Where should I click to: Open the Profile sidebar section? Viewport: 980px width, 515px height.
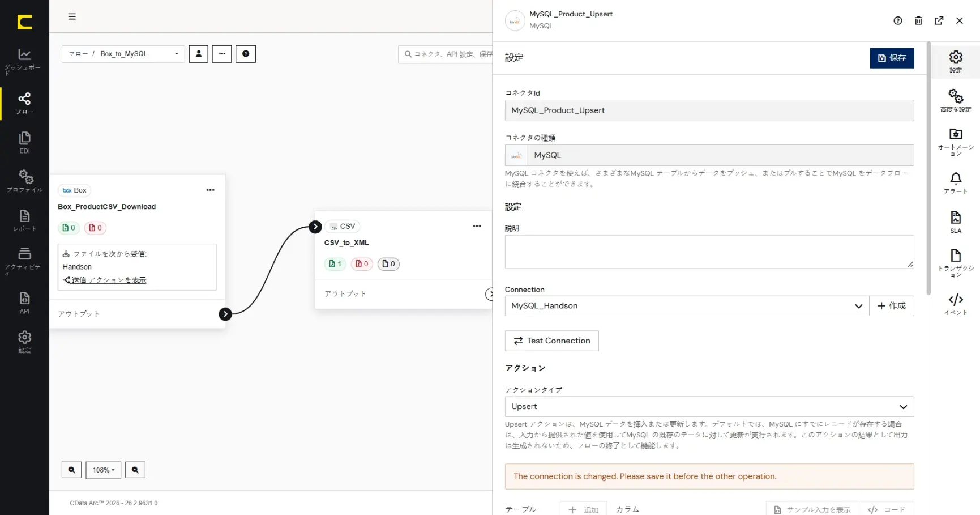tap(24, 181)
